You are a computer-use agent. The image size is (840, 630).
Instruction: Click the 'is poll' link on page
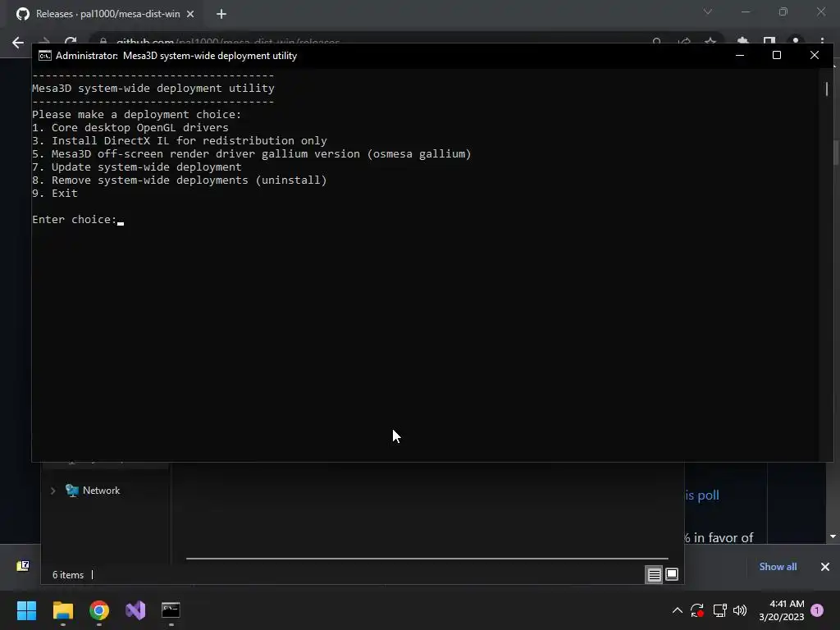pos(702,495)
